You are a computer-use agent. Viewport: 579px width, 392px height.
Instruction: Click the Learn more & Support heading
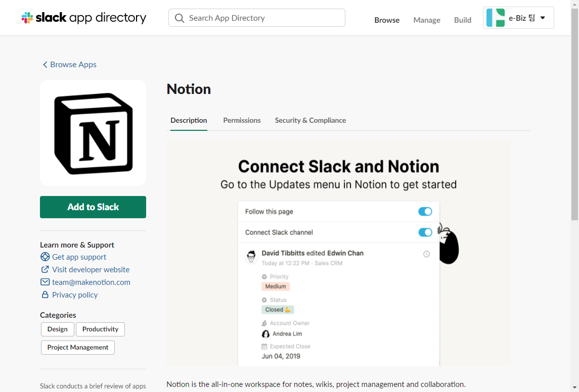pyautogui.click(x=77, y=245)
